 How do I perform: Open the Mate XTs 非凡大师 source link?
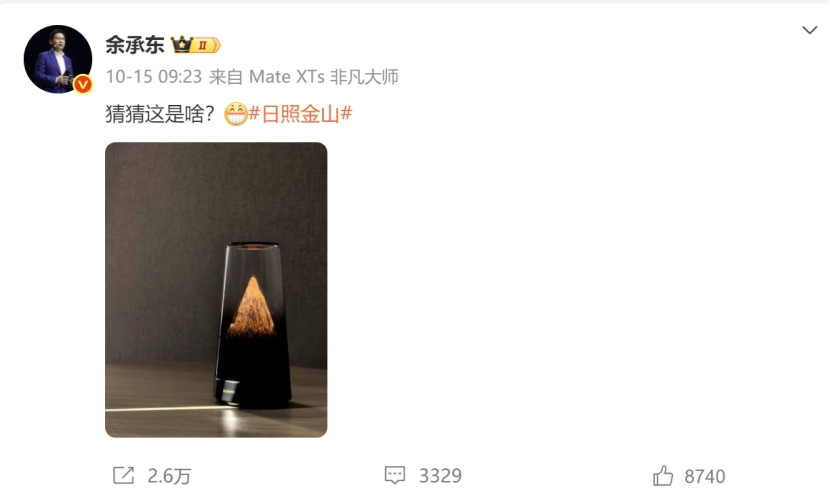click(323, 77)
